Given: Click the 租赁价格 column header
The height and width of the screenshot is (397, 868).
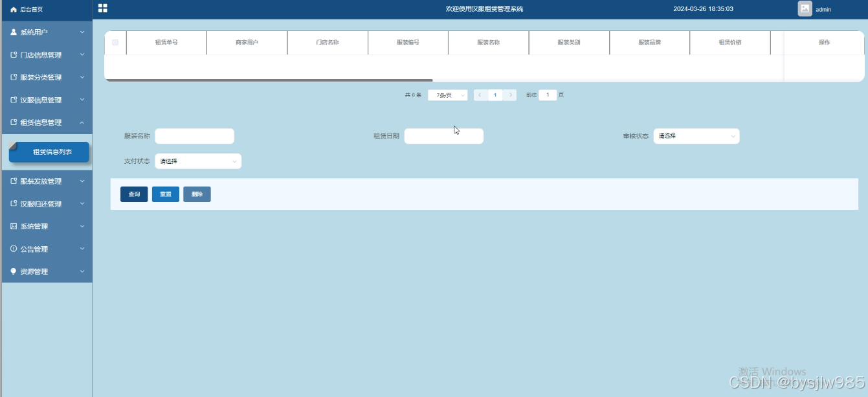Looking at the screenshot, I should (730, 42).
